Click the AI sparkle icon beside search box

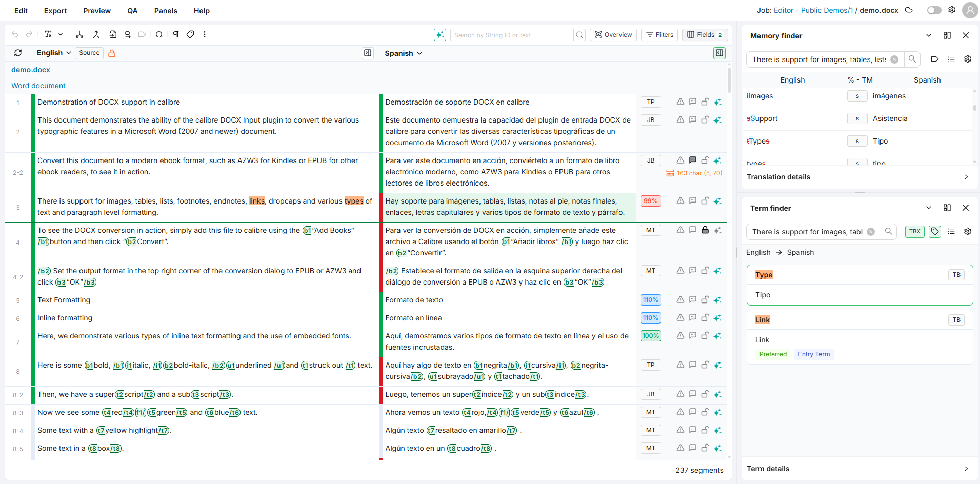pyautogui.click(x=439, y=35)
